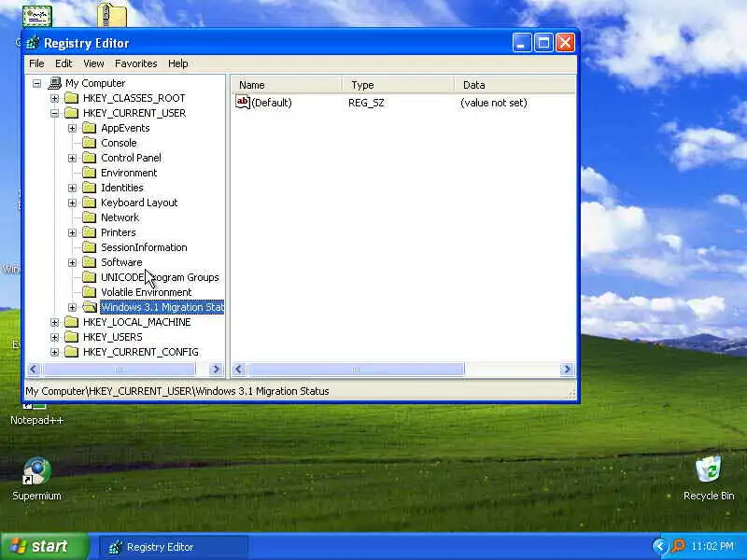747x560 pixels.
Task: Expand the Control Panel subkey
Action: [x=72, y=158]
